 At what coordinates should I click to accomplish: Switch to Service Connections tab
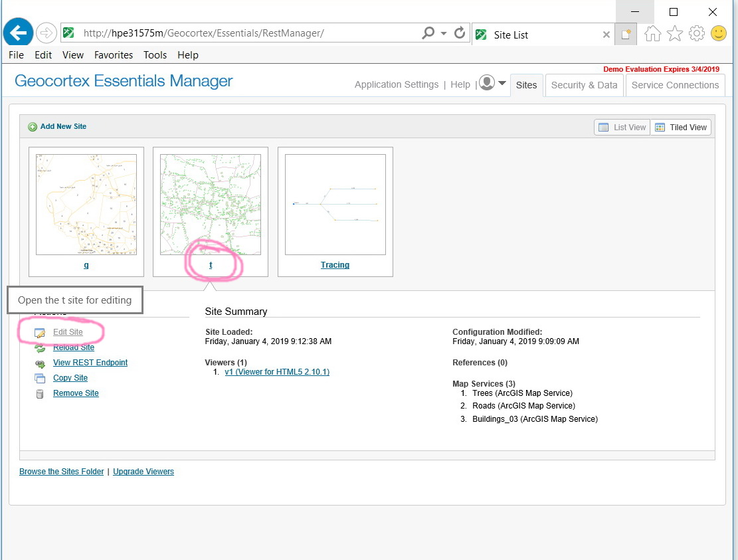pos(675,85)
